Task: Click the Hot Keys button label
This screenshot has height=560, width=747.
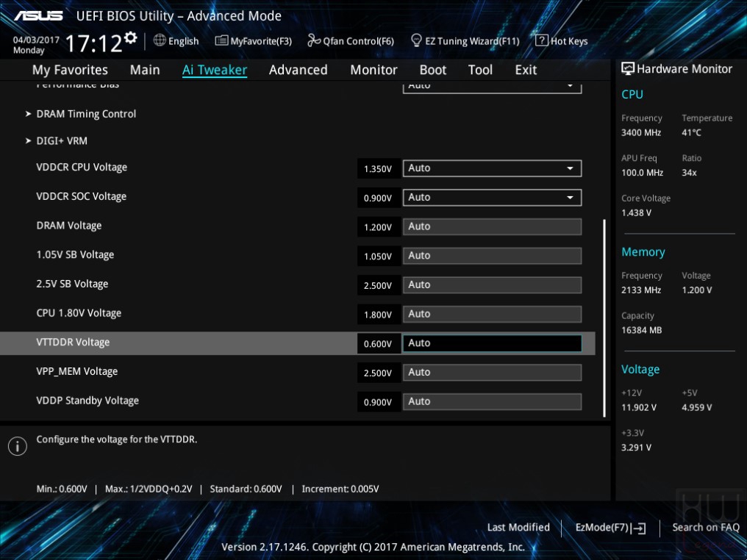Action: 569,41
